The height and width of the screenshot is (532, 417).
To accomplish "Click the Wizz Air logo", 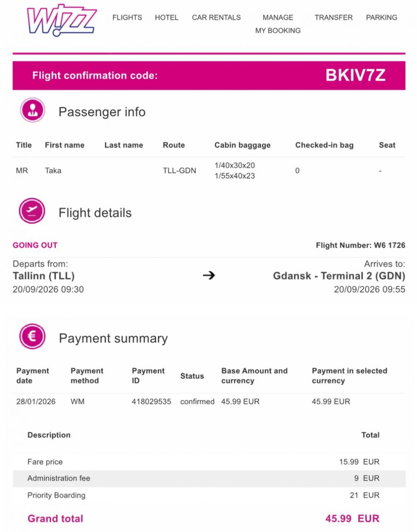I will 62,20.
